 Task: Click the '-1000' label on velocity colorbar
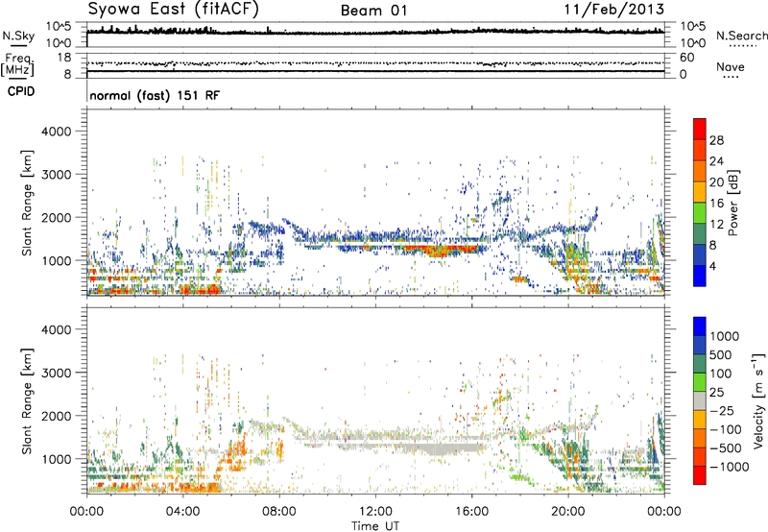(730, 467)
